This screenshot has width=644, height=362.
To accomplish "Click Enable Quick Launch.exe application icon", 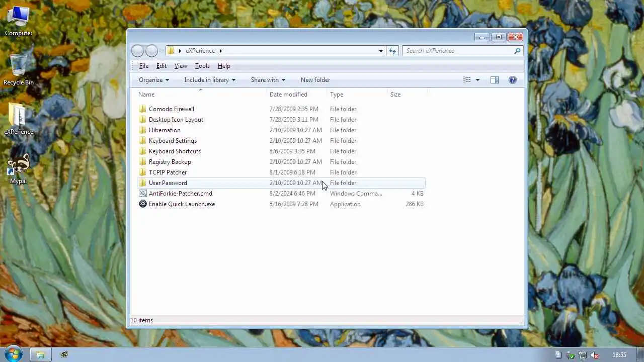I will pyautogui.click(x=142, y=204).
